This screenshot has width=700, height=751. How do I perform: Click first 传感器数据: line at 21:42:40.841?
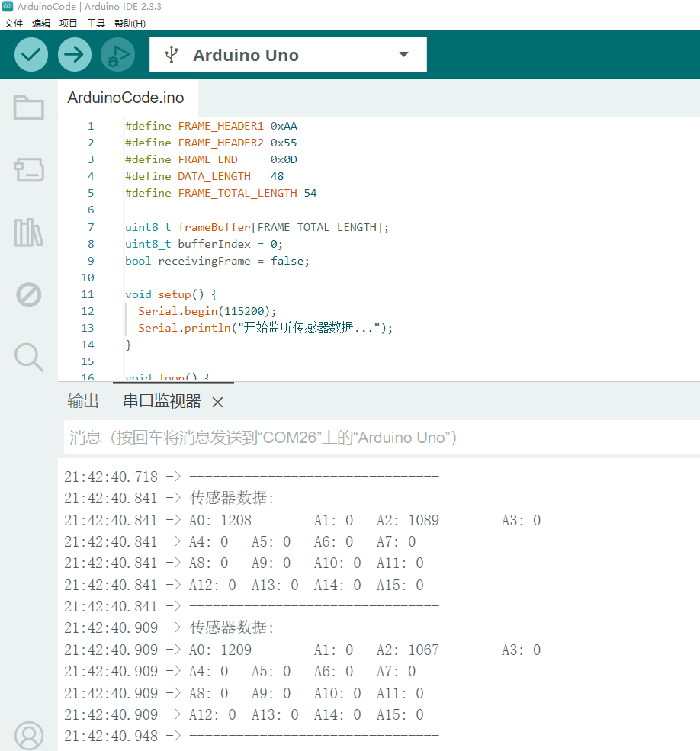click(x=232, y=498)
